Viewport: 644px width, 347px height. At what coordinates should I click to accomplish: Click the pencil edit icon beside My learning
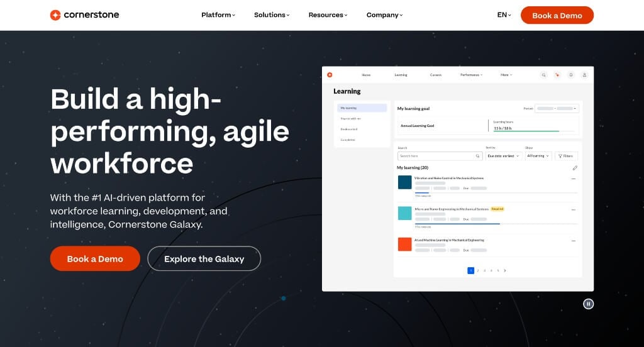point(575,168)
